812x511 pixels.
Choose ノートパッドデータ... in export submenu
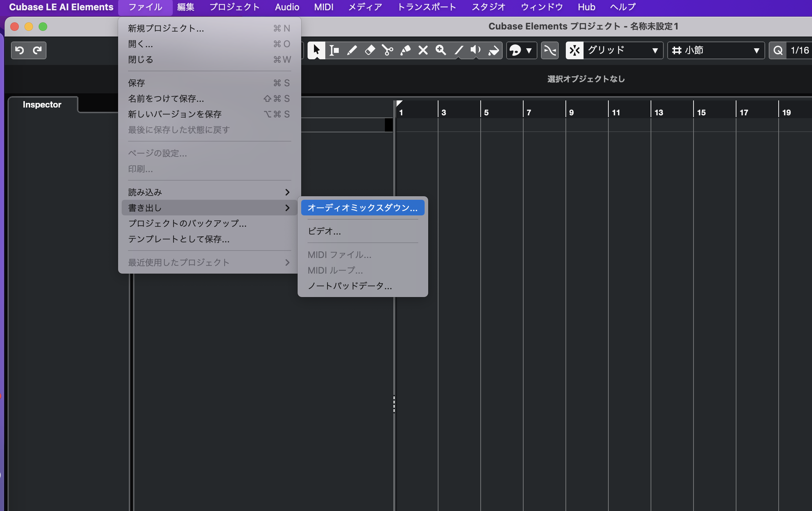363,286
